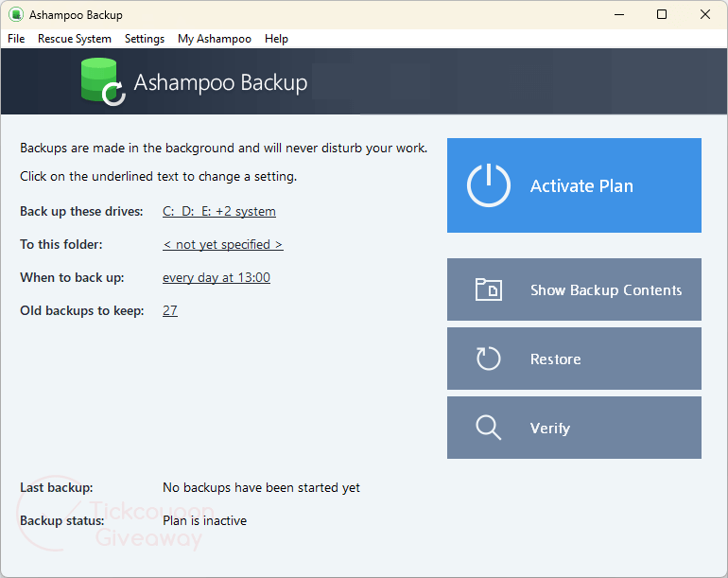Click the Ashampoo Backup database logo in banner

(103, 81)
